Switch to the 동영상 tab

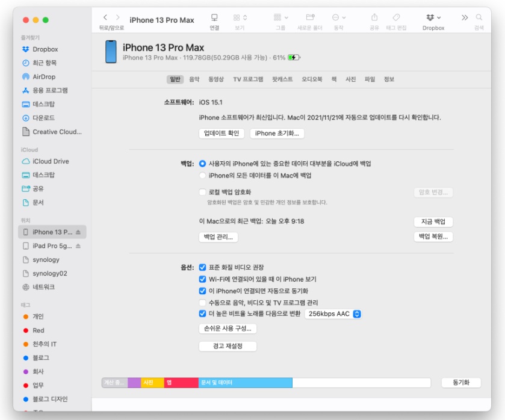216,79
